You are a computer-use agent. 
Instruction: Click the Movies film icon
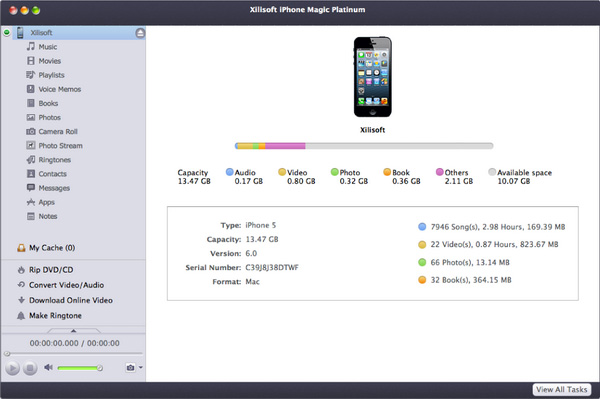(31, 61)
